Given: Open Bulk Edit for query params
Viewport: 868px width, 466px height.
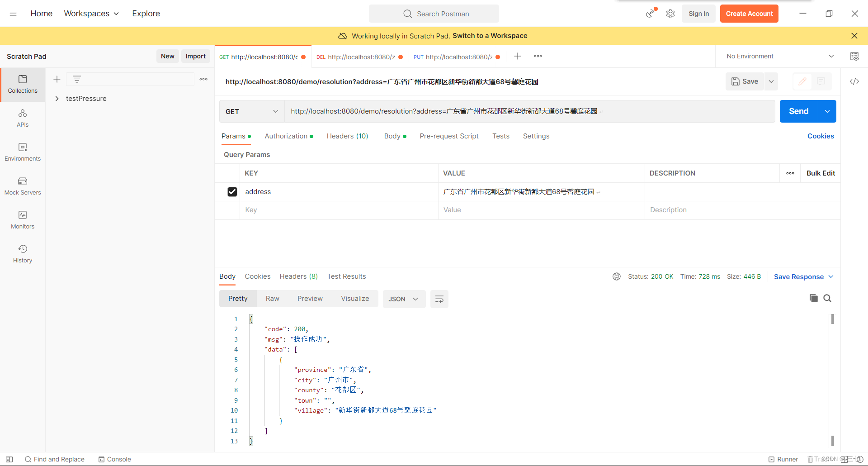Looking at the screenshot, I should [x=821, y=173].
